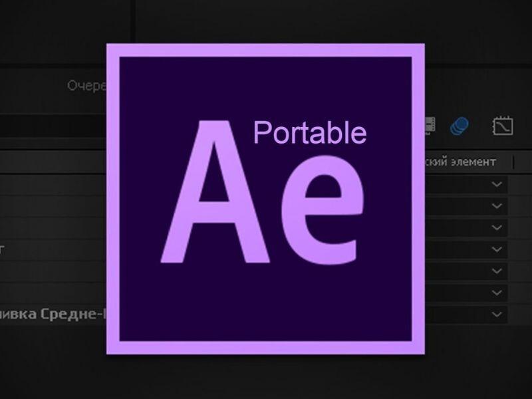Viewport: 532px width, 399px height.
Task: Click the Portable text inside the logo
Action: point(310,132)
